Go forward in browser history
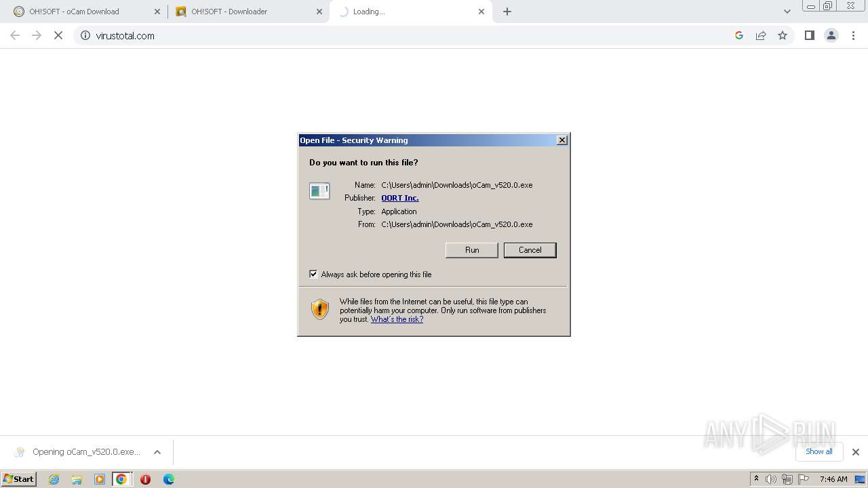Viewport: 868px width, 488px height. tap(37, 35)
